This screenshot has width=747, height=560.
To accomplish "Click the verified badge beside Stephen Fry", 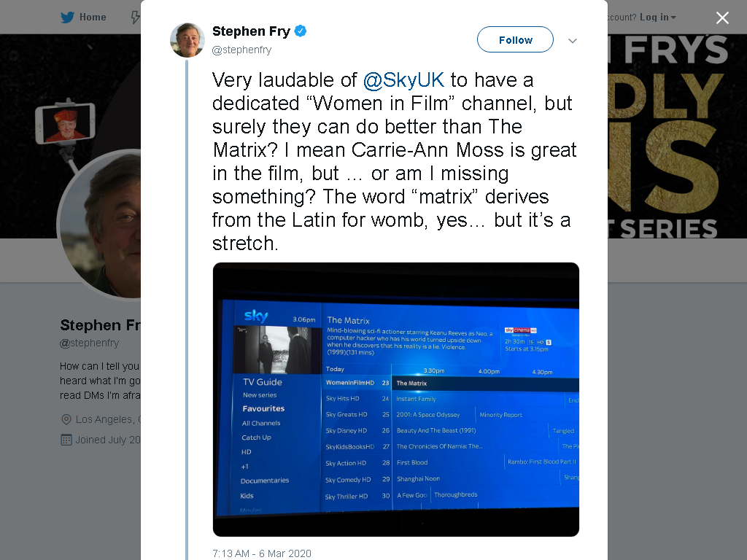I will [x=300, y=31].
